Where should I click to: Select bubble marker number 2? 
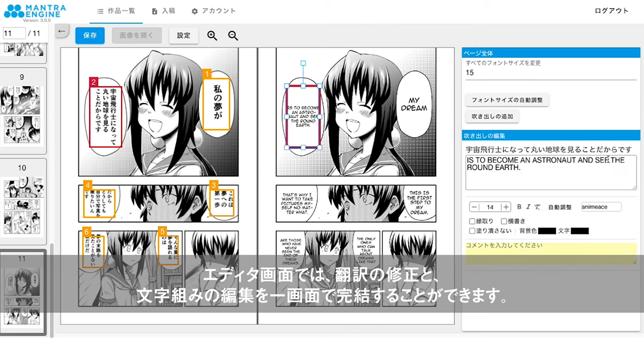point(93,82)
